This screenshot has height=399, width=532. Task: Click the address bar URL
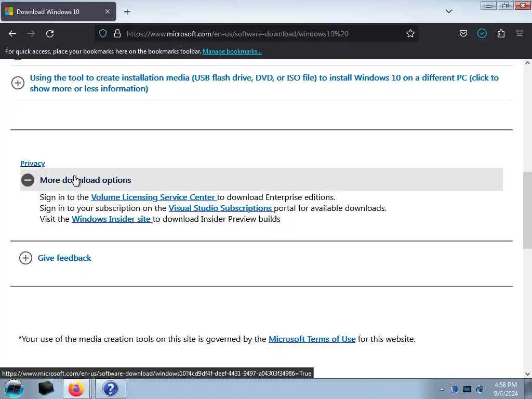[237, 34]
